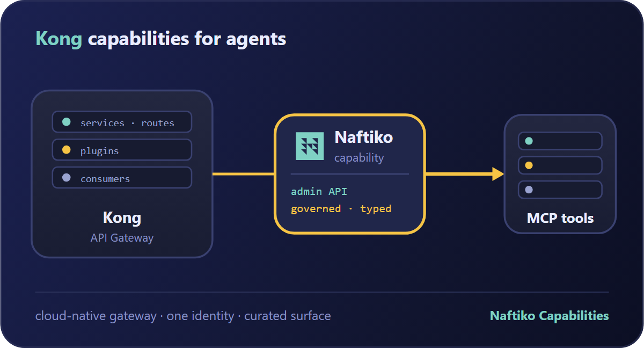Viewport: 644px width, 348px height.
Task: Select the services · routes row
Action: [122, 122]
